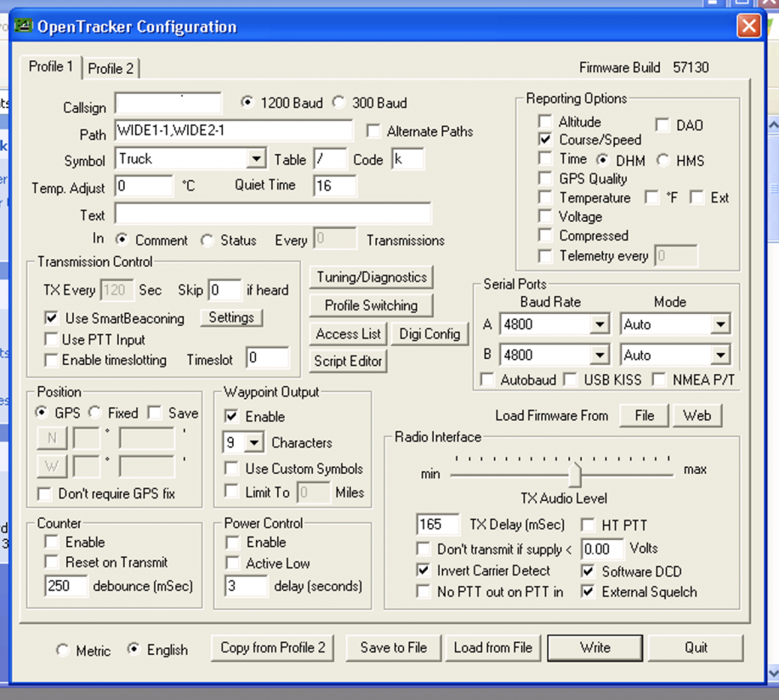The width and height of the screenshot is (779, 700).
Task: Enable the Autobaud checkbox
Action: click(x=487, y=379)
